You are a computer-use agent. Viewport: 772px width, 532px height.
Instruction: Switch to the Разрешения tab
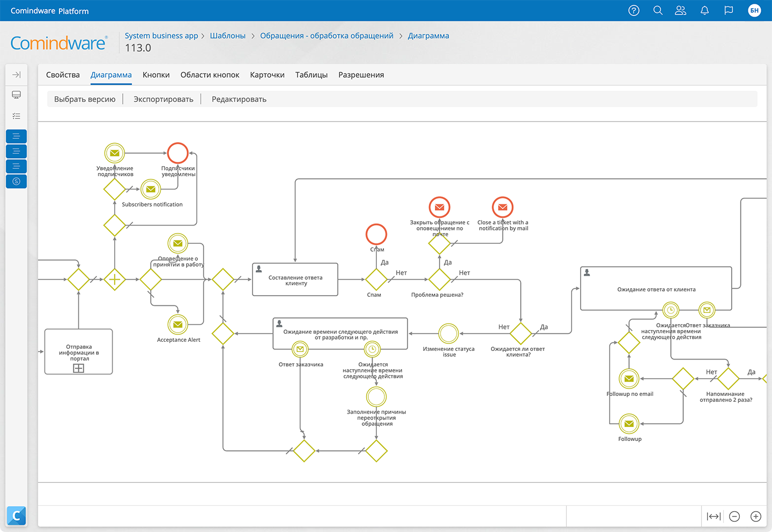pos(361,75)
